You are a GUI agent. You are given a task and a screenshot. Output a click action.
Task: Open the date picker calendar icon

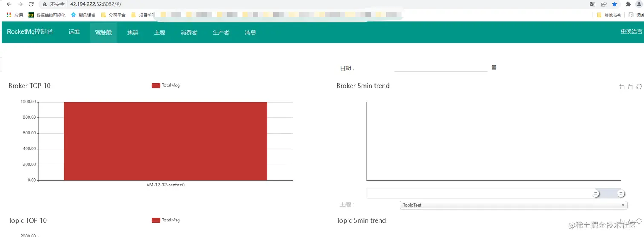[x=494, y=67]
